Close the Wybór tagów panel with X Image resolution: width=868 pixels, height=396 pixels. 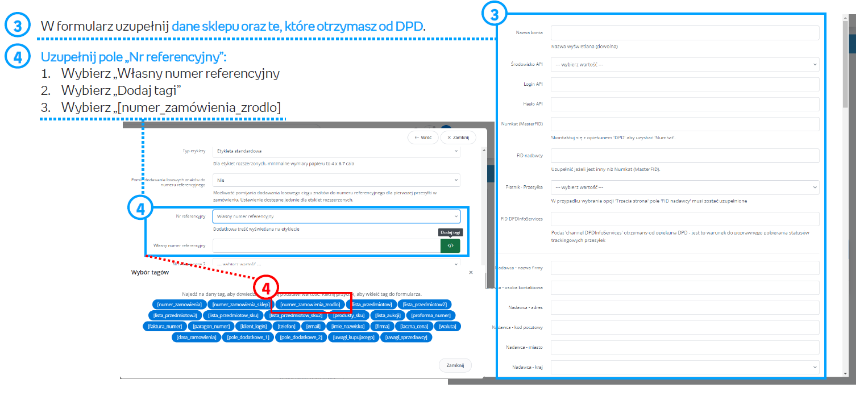[471, 273]
